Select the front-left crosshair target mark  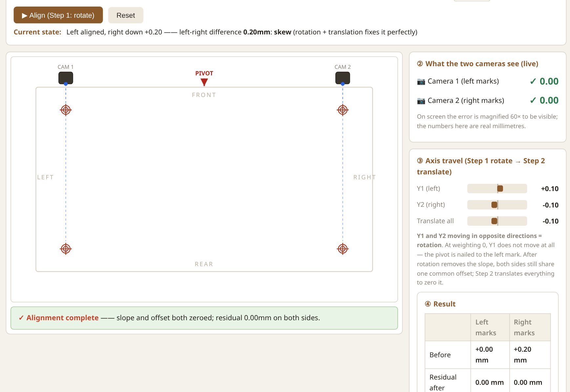pyautogui.click(x=66, y=110)
